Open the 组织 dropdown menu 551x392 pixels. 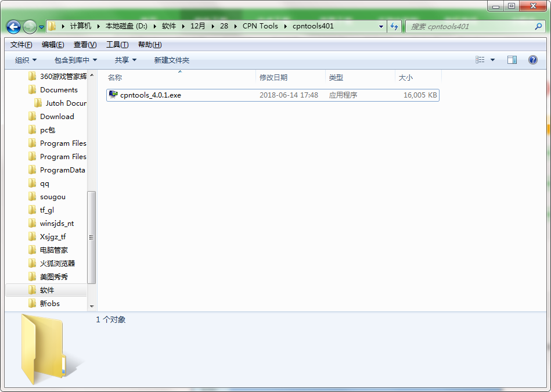(25, 59)
